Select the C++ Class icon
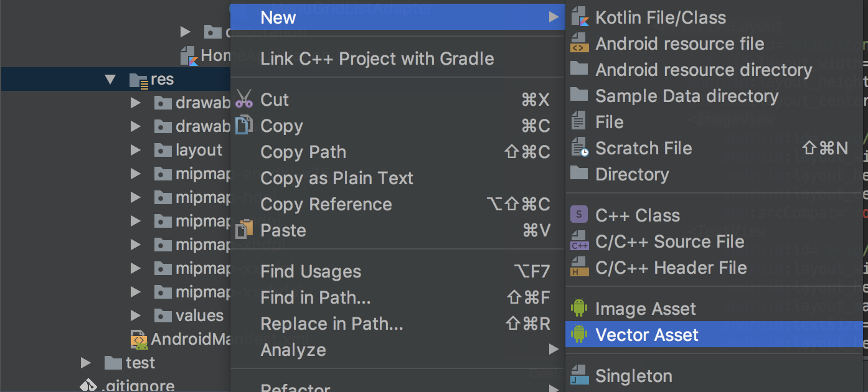868x392 pixels. (579, 215)
